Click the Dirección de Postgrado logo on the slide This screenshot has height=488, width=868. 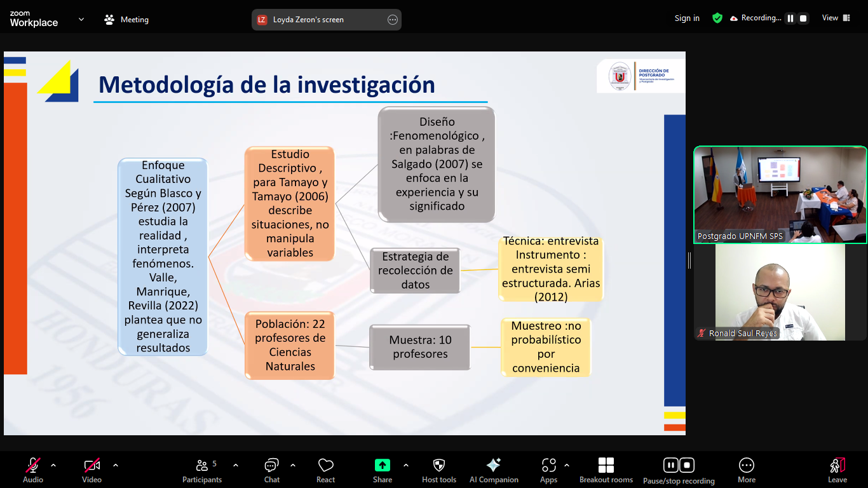coord(641,76)
